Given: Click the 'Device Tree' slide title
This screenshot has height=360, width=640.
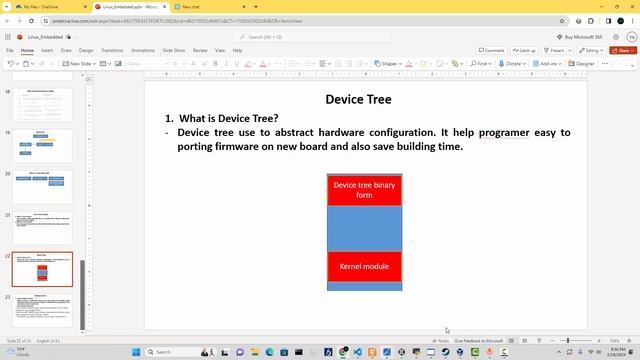Looking at the screenshot, I should point(358,99).
